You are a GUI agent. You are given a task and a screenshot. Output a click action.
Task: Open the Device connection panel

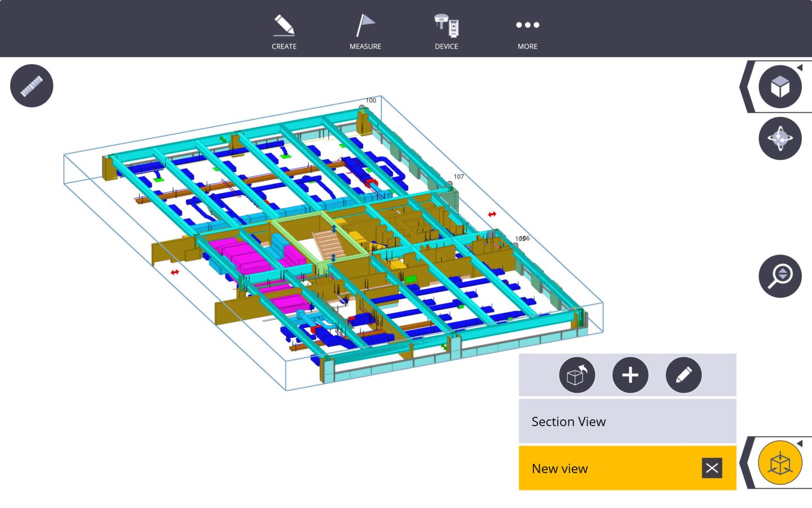[x=446, y=31]
